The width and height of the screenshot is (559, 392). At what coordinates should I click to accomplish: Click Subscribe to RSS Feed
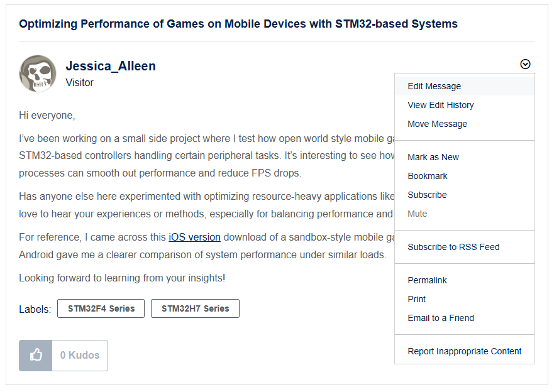pos(453,247)
